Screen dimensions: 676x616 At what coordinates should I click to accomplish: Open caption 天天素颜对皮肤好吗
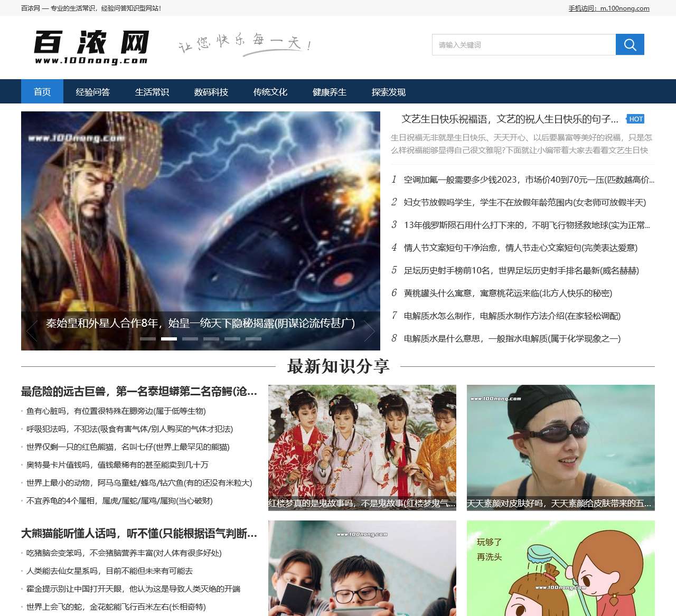click(561, 504)
